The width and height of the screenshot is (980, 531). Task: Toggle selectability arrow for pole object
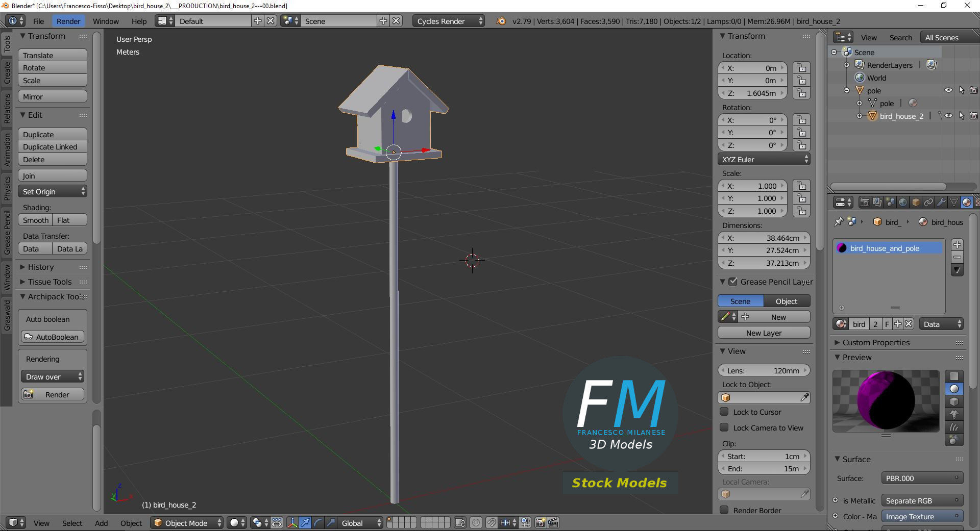click(962, 90)
